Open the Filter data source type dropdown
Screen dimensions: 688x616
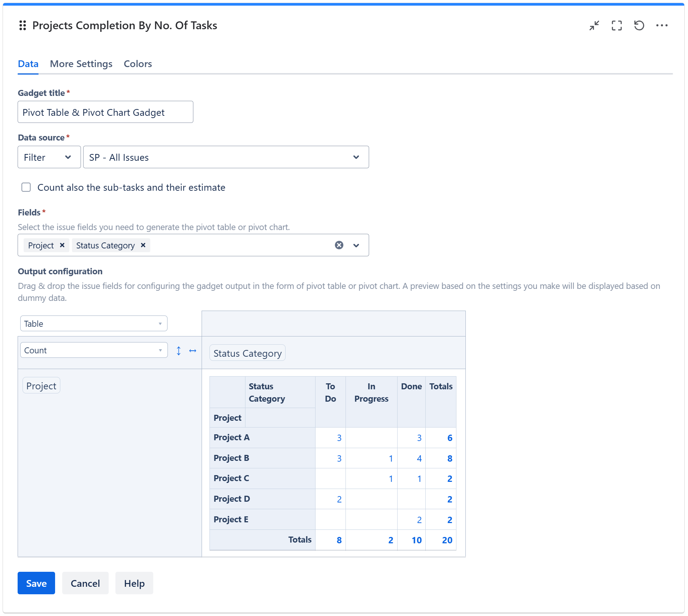tap(49, 157)
